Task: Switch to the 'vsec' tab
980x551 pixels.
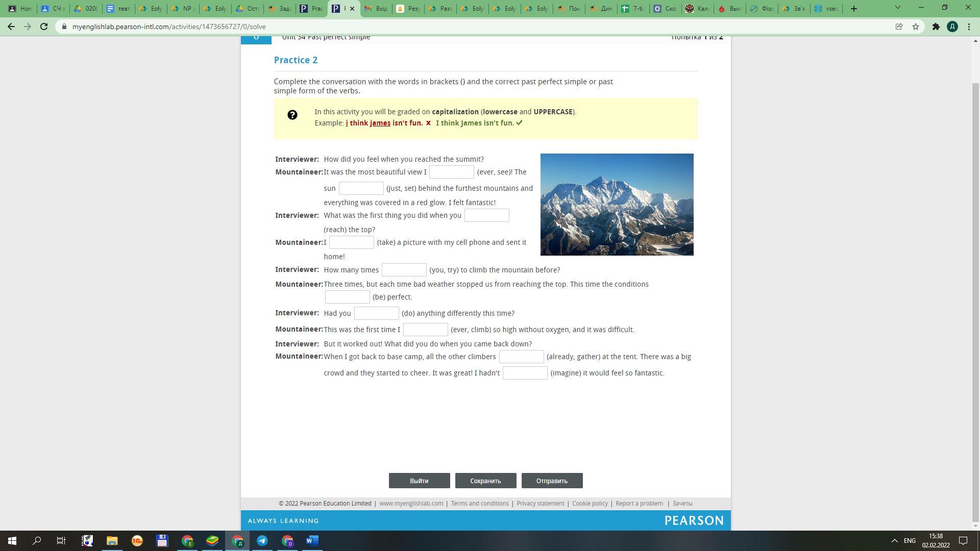Action: (x=826, y=9)
